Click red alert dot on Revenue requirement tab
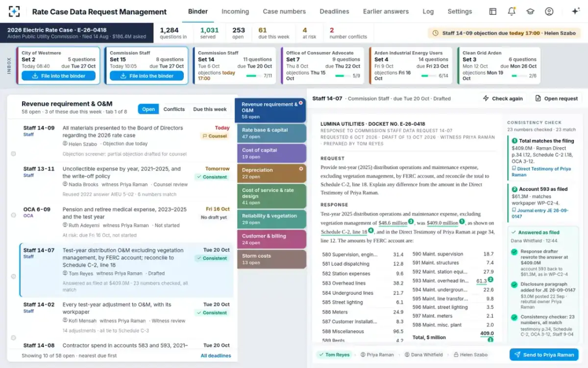Viewport: 588px width, 368px height. (x=301, y=103)
